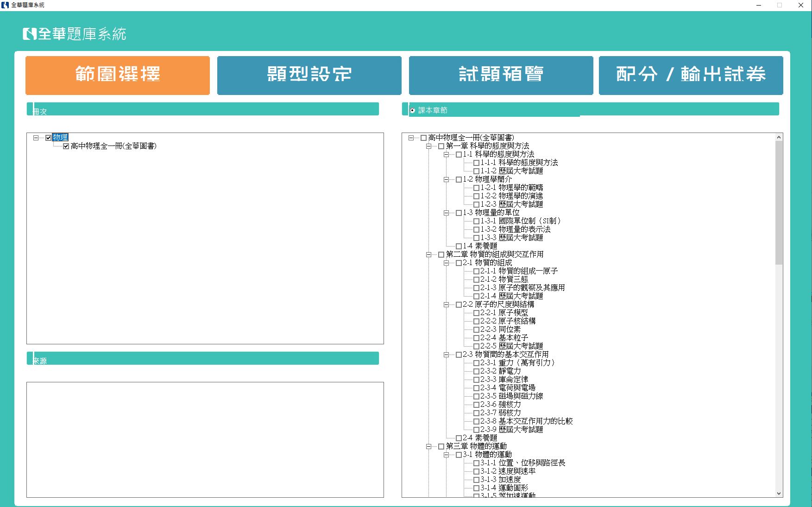
Task: Uncheck the 物理 checkbox
Action: point(48,138)
